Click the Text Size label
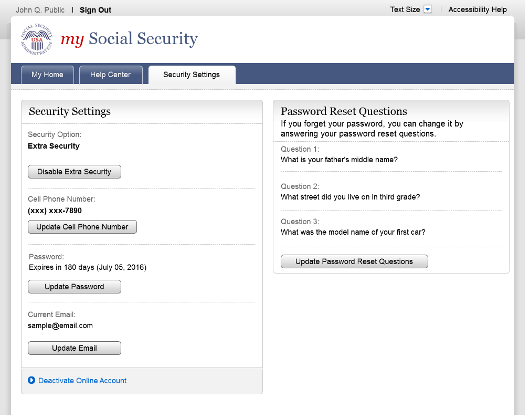This screenshot has height=420, width=530. 405,9
